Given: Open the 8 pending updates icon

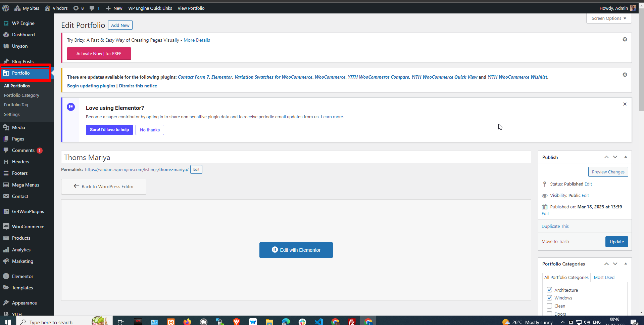Looking at the screenshot, I should 79,8.
